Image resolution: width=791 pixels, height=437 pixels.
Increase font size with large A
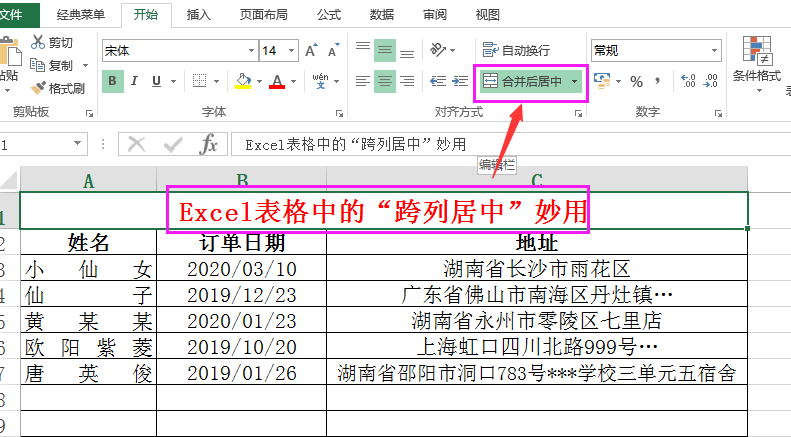[311, 50]
